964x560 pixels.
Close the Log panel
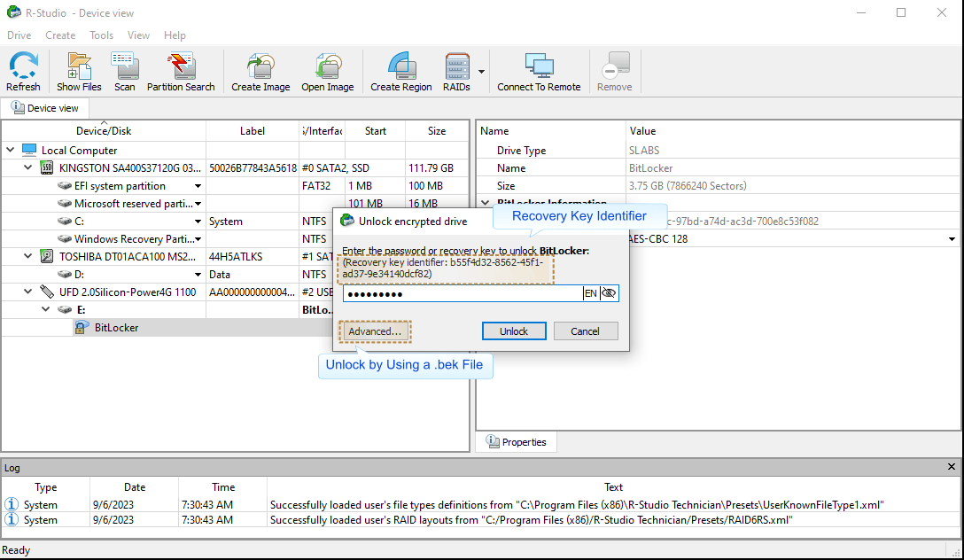(951, 467)
